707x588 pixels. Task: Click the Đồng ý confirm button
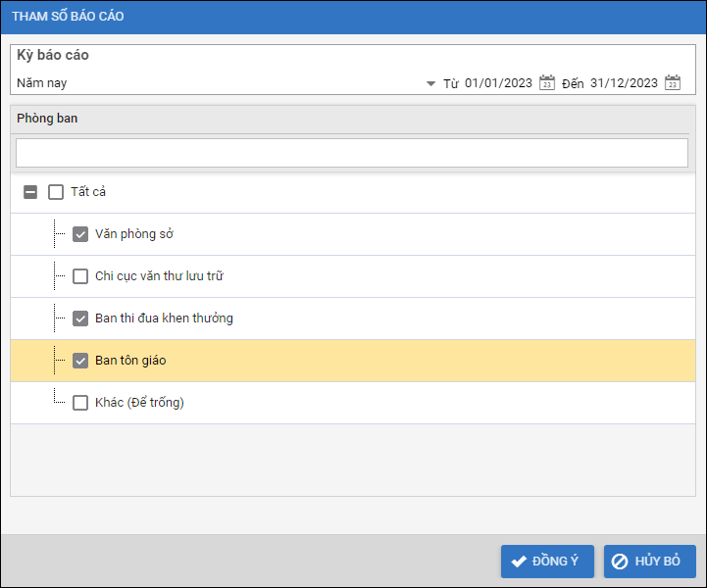[x=546, y=562]
